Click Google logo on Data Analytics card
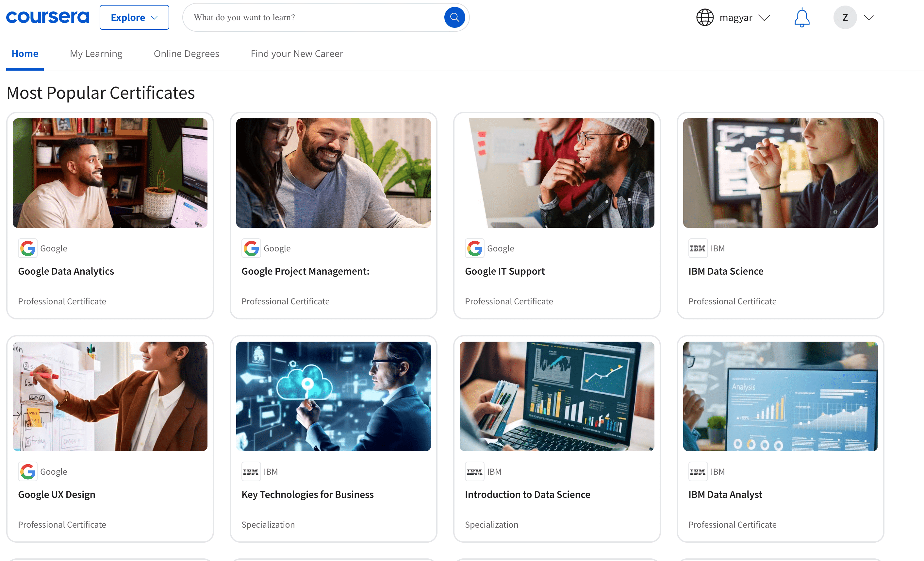The width and height of the screenshot is (924, 561). click(x=28, y=248)
